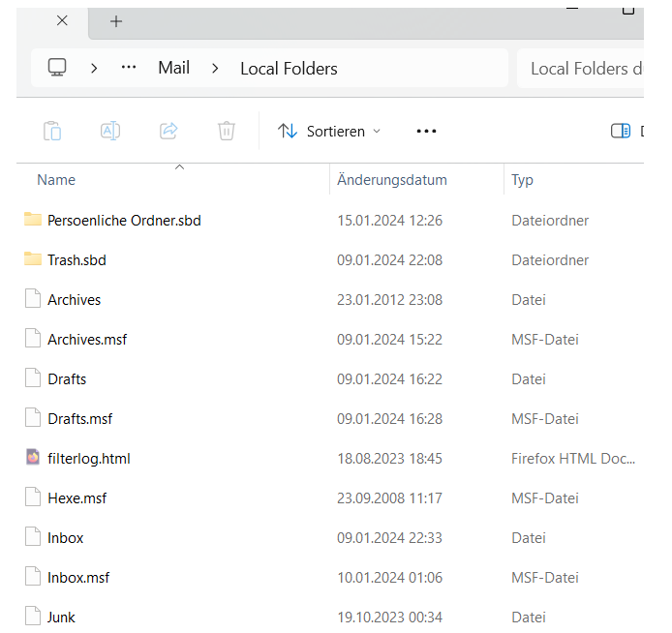Click the details pane icon at right

621,131
